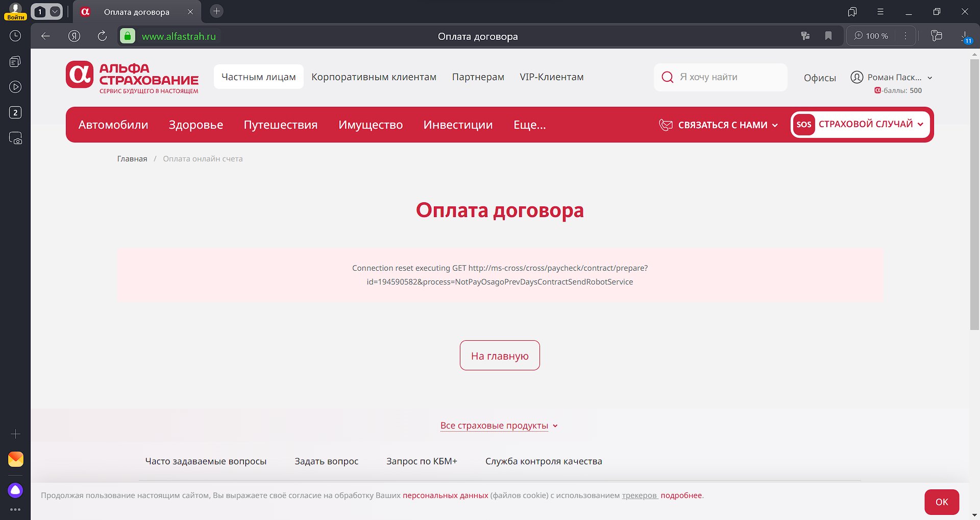Accept cookies with the OK button
Viewport: 980px width, 520px height.
point(941,502)
